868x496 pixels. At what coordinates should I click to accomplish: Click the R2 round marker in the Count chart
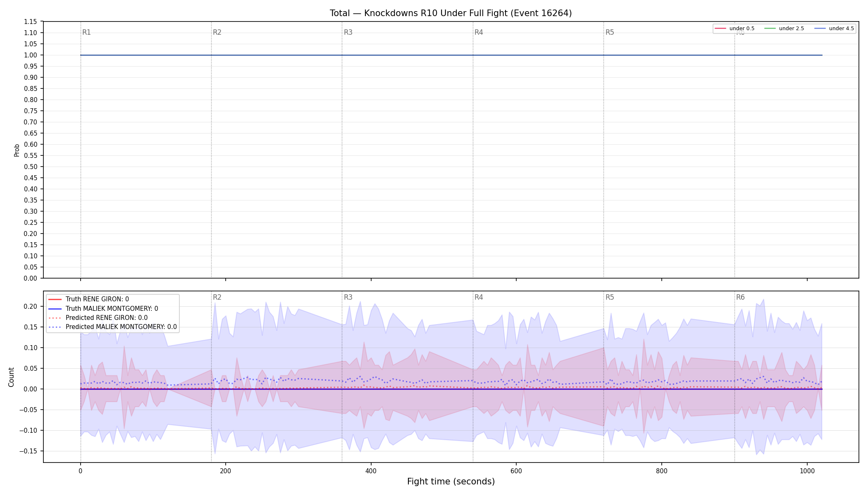[x=217, y=297]
